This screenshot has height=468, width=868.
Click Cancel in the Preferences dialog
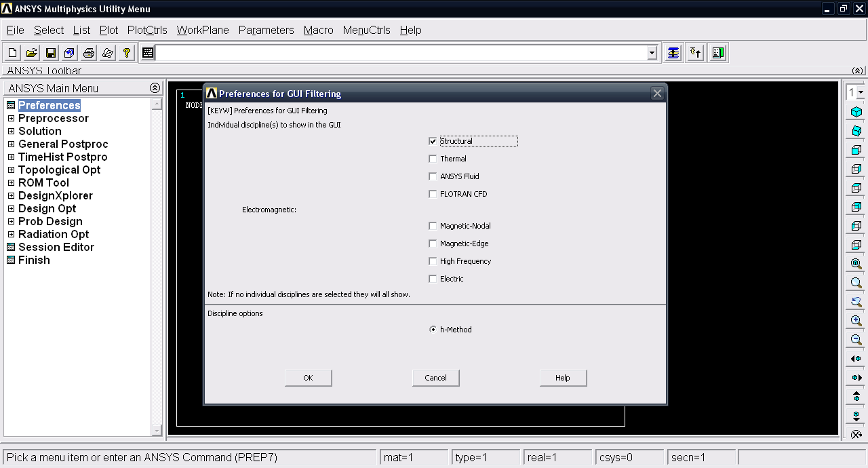coord(436,378)
